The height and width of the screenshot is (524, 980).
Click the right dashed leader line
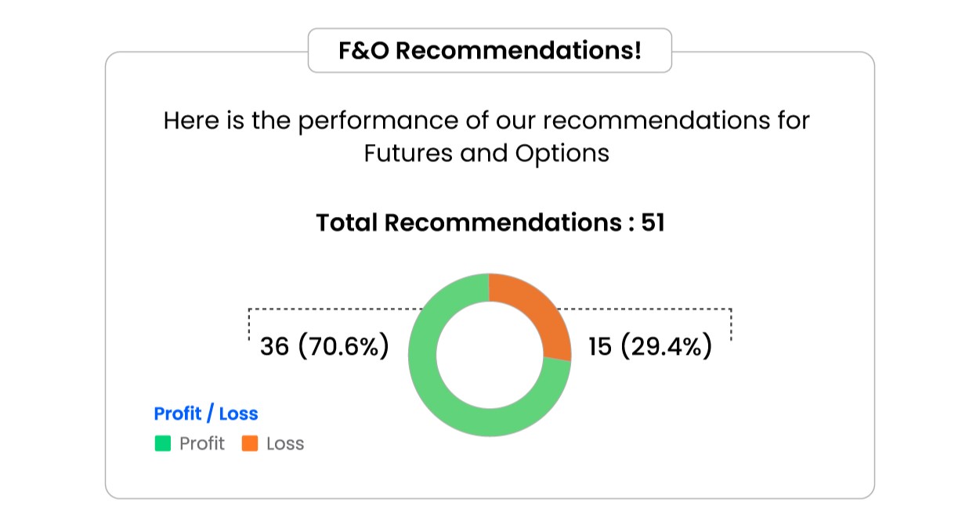click(650, 309)
